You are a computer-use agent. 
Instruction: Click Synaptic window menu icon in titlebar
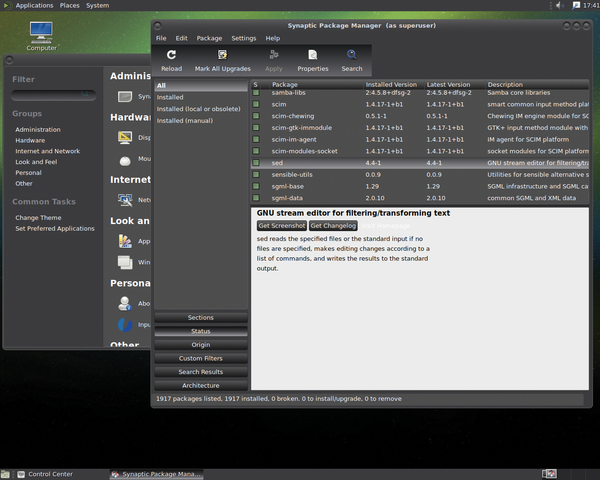click(157, 26)
